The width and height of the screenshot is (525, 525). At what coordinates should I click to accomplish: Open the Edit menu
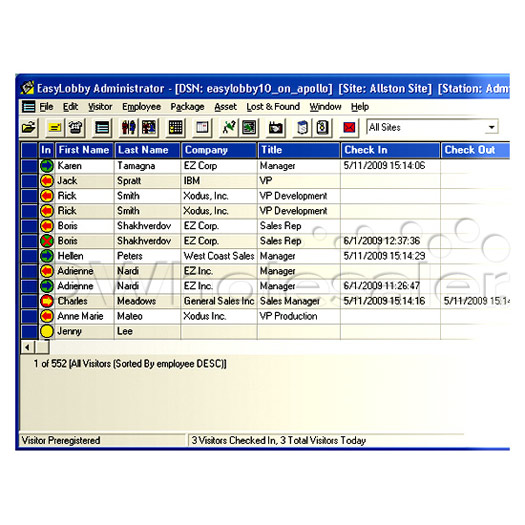[x=70, y=107]
